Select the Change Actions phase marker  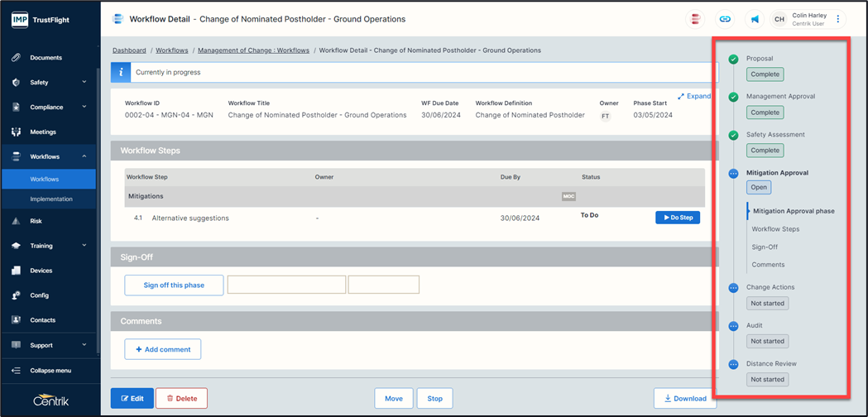click(733, 288)
